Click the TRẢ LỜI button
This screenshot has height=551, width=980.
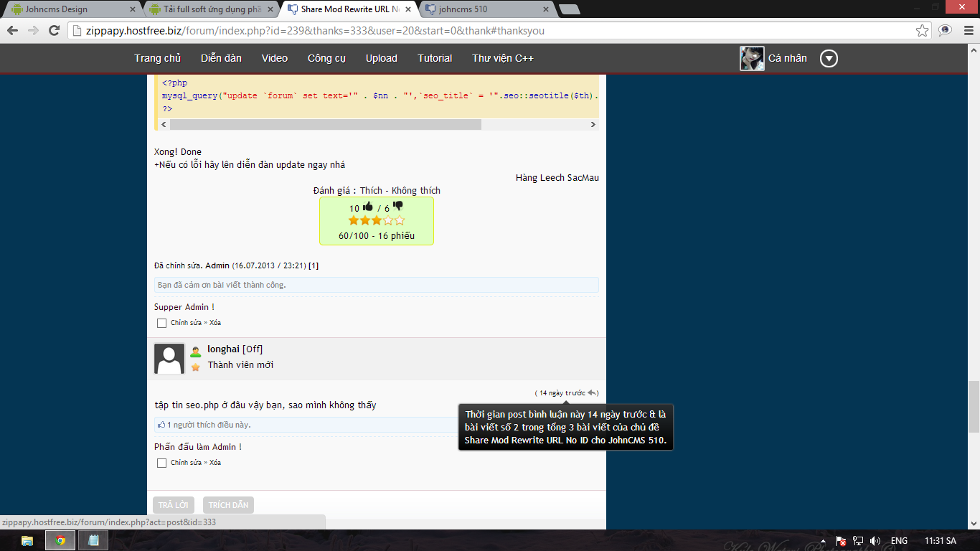point(174,505)
